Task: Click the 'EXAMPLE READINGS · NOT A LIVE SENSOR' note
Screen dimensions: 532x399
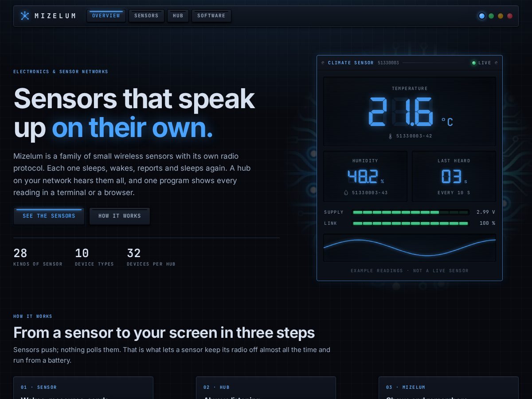Action: tap(410, 271)
